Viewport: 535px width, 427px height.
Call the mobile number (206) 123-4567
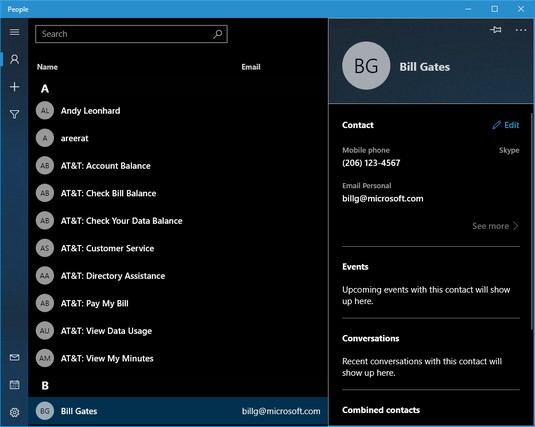tap(371, 163)
